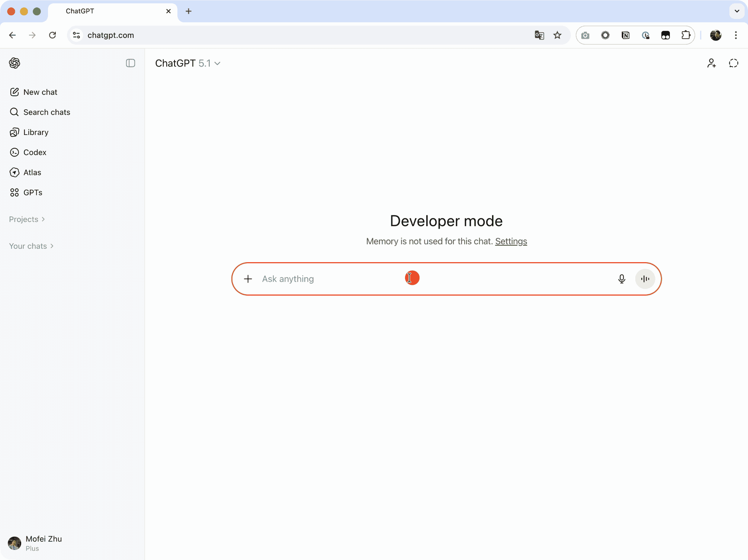Start a new chat from the sidebar
Viewport: 748px width, 560px height.
[x=41, y=92]
